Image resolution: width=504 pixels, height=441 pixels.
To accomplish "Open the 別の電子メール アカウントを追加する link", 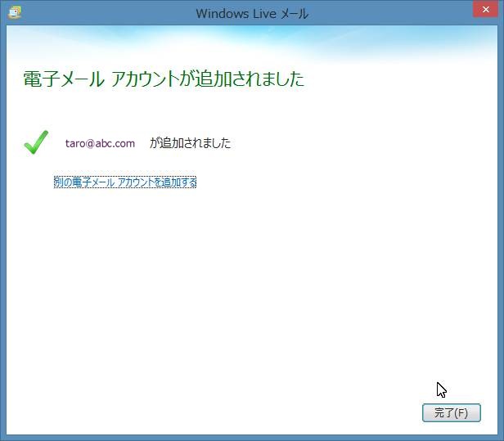I will [x=124, y=182].
